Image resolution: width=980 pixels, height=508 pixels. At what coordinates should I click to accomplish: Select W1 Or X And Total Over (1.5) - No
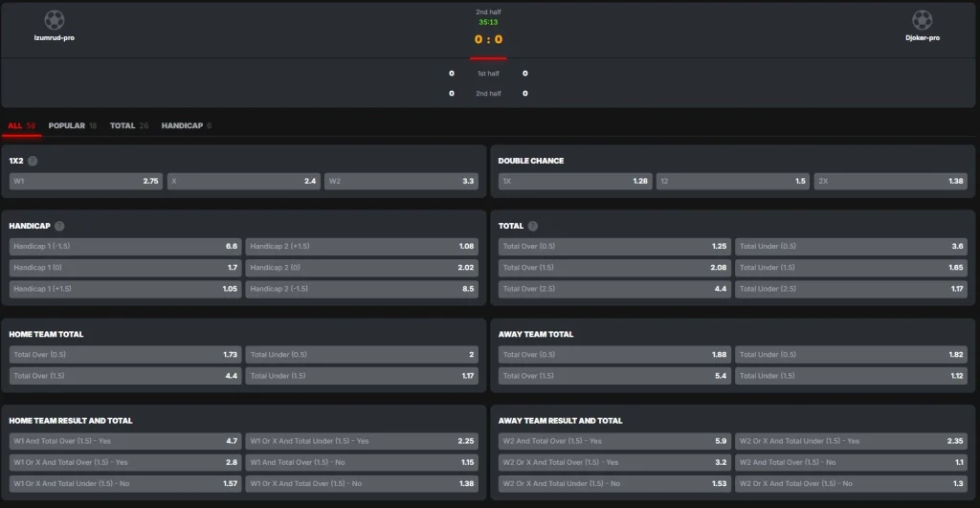(362, 483)
